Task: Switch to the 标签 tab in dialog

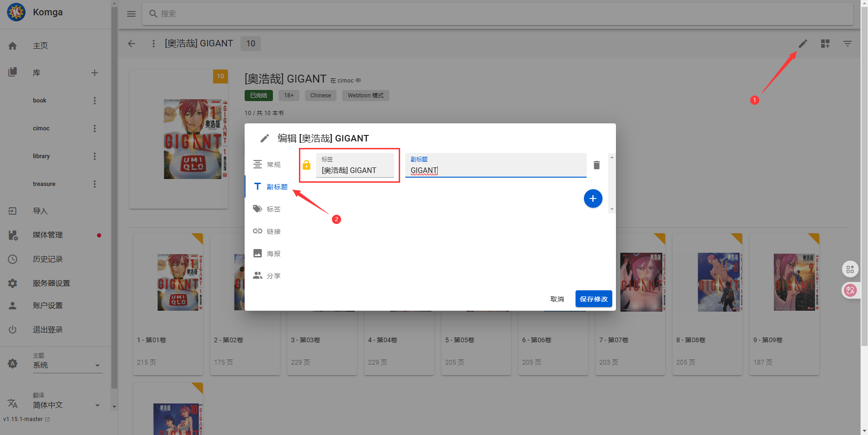Action: point(273,209)
